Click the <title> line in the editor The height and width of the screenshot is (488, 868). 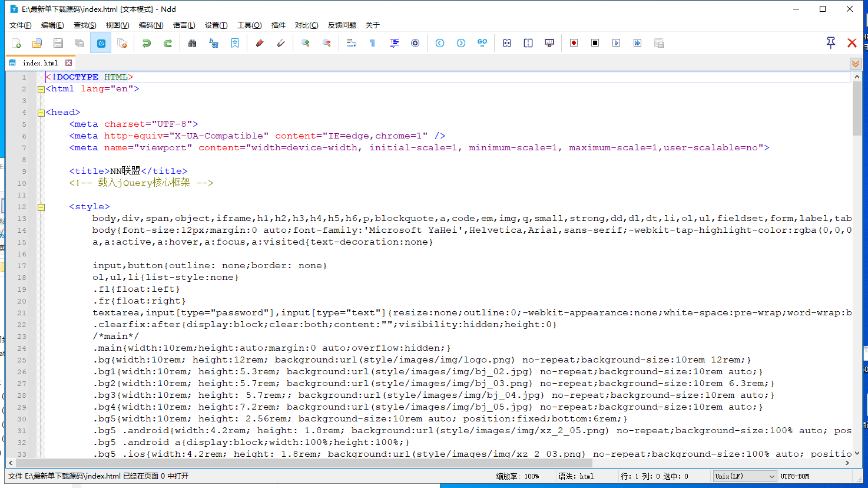[x=128, y=171]
